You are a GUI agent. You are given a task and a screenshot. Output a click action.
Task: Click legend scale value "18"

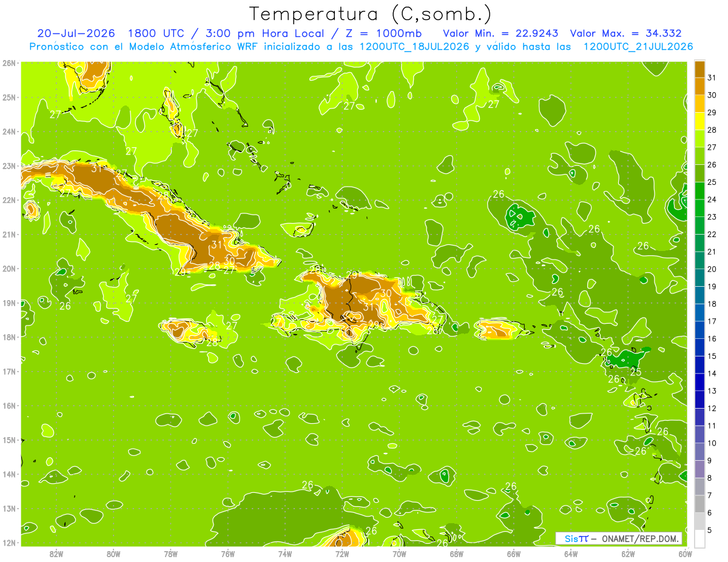(712, 304)
